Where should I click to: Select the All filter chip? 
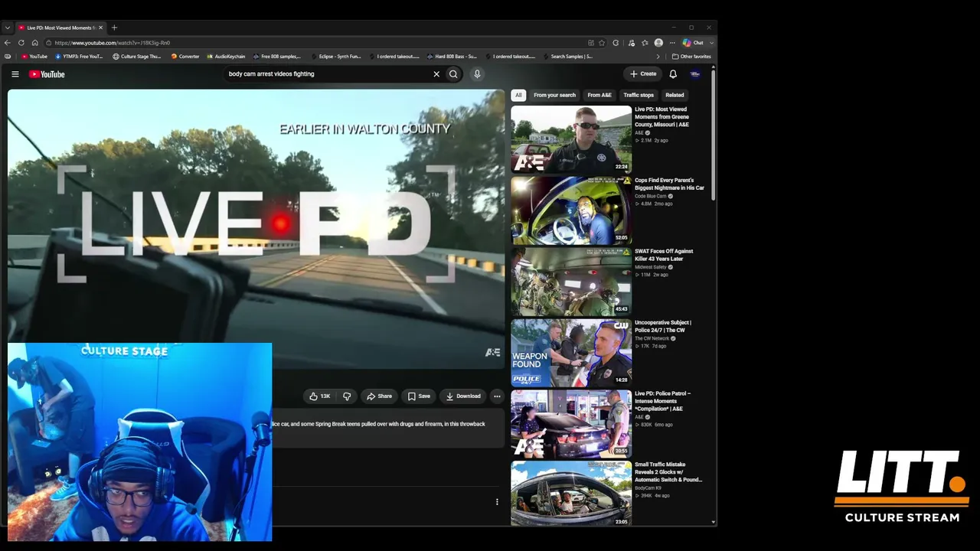pos(518,95)
